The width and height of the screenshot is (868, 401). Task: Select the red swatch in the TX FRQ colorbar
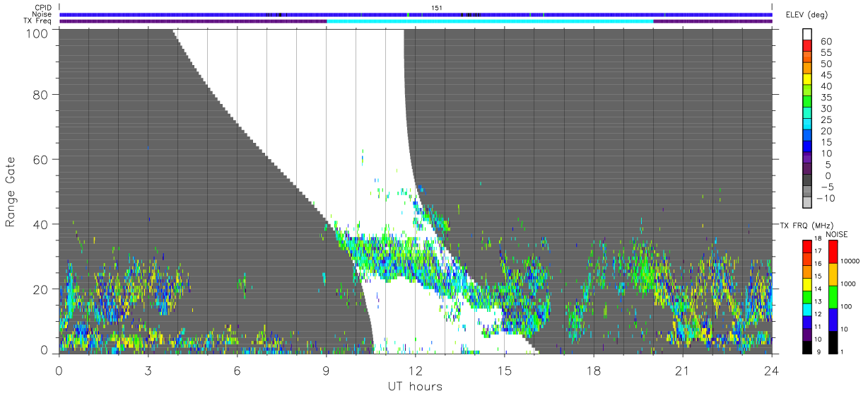(807, 245)
